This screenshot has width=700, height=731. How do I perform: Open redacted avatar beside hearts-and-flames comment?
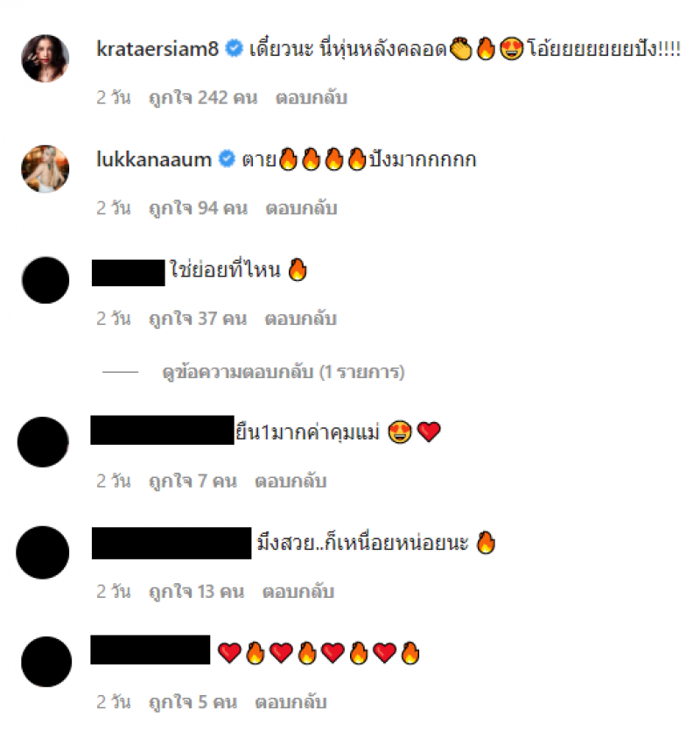pyautogui.click(x=46, y=662)
